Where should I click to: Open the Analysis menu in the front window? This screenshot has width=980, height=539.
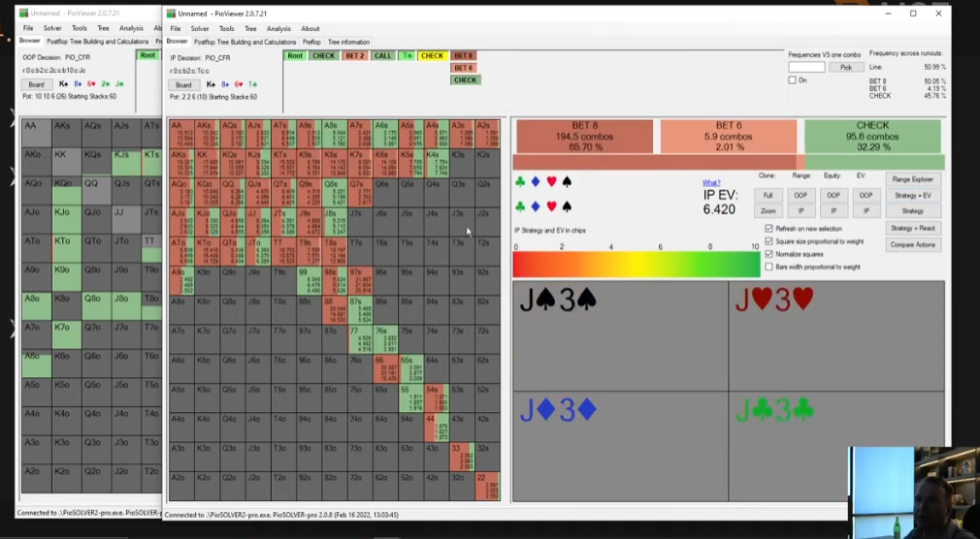[x=278, y=29]
